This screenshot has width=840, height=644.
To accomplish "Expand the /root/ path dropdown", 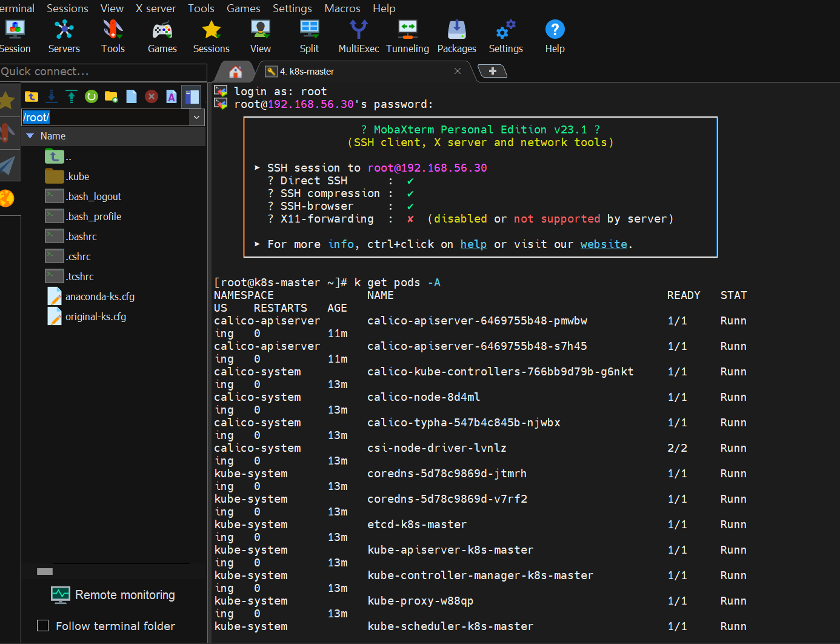I will (197, 117).
